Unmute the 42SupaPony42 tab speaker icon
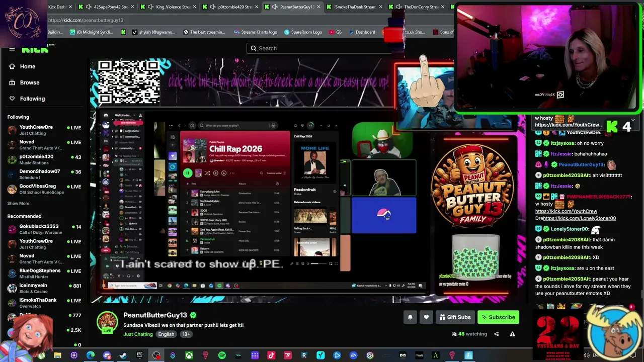 [89, 7]
